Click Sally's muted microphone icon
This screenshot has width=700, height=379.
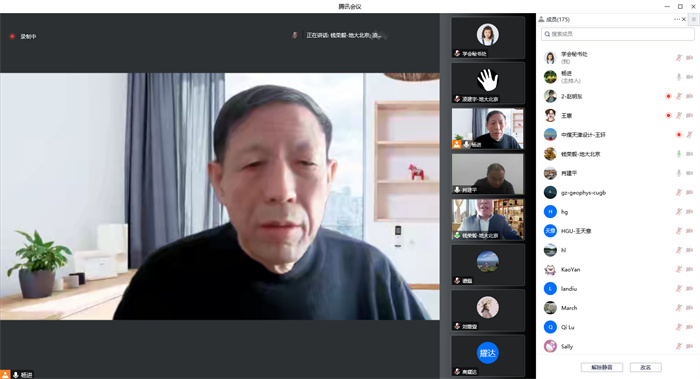(x=679, y=346)
